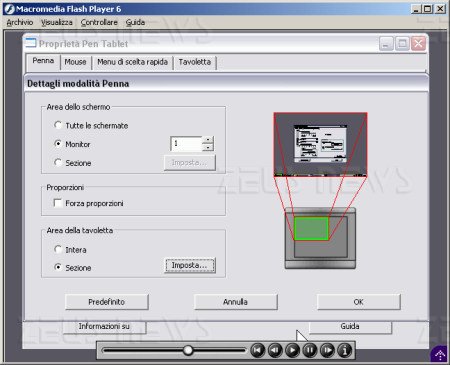Open the Guida menu in menu bar
The image size is (450, 365).
(x=135, y=22)
